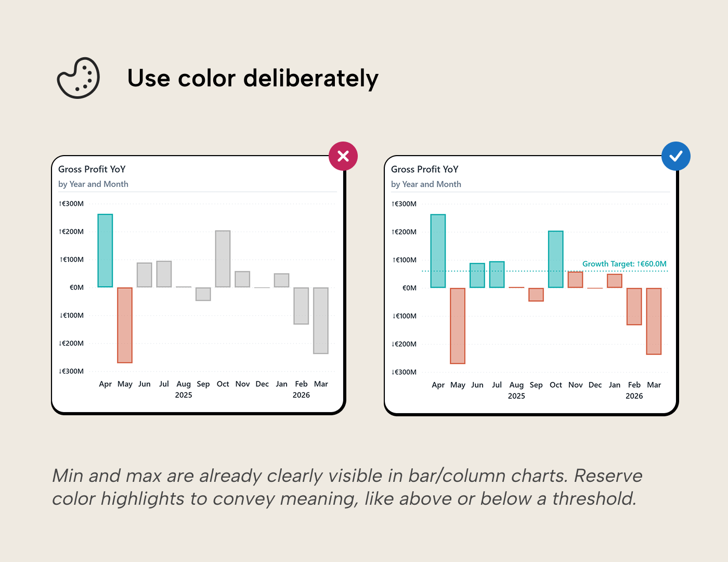Viewport: 728px width, 562px height.
Task: Click the gray October bar in left chart
Action: tap(223, 259)
